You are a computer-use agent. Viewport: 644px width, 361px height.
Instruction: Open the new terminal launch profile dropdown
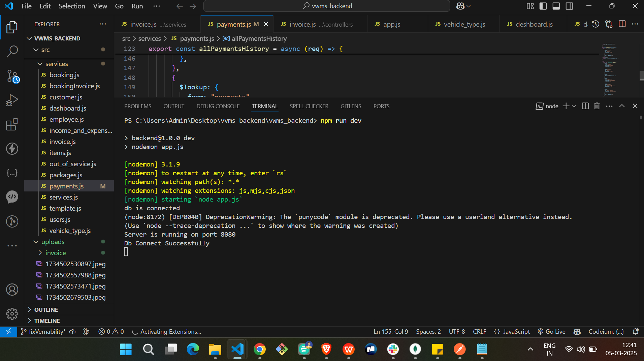point(574,106)
